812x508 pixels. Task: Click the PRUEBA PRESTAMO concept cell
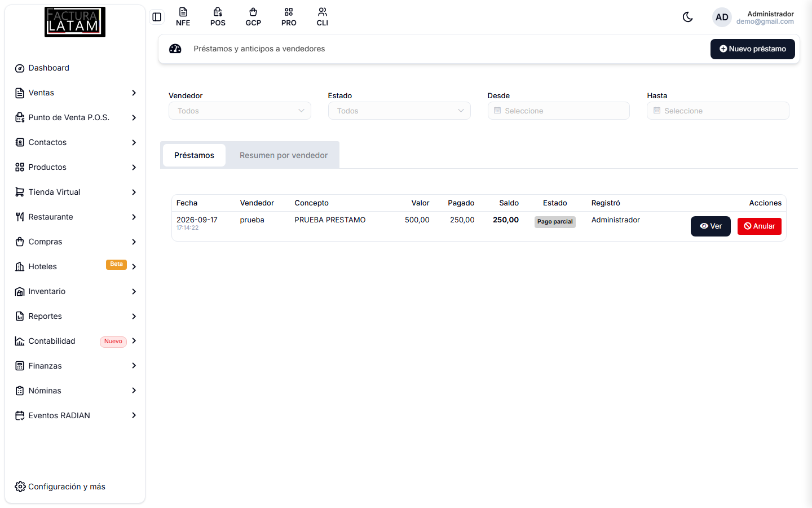point(330,220)
